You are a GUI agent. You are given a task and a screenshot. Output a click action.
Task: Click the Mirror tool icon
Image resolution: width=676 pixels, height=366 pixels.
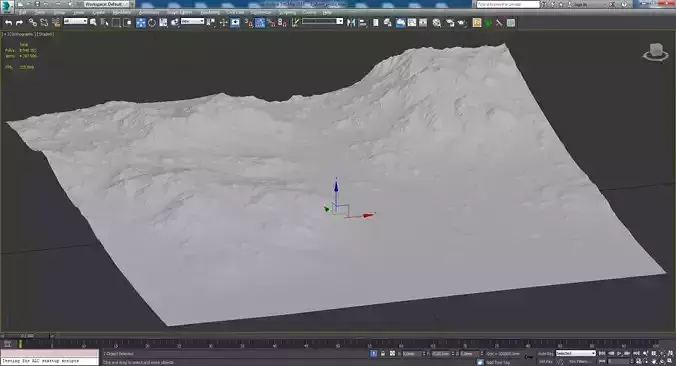[351, 22]
